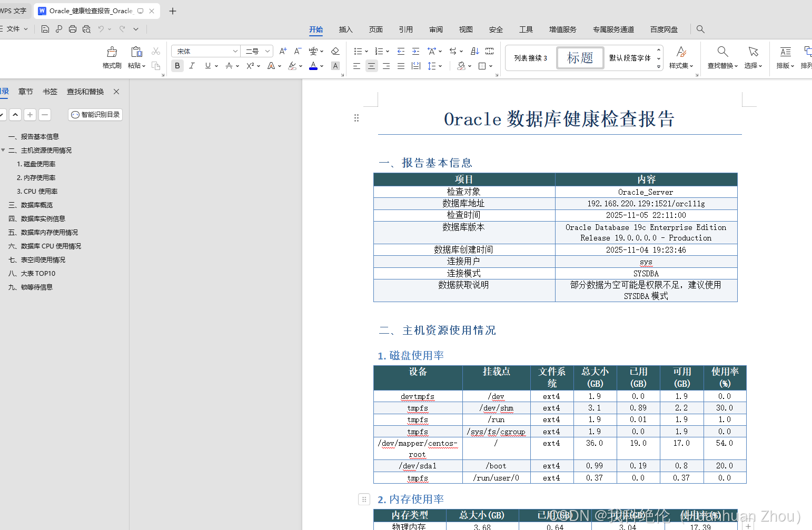Increase font size with the A+ icon
The height and width of the screenshot is (530, 812).
tap(283, 51)
